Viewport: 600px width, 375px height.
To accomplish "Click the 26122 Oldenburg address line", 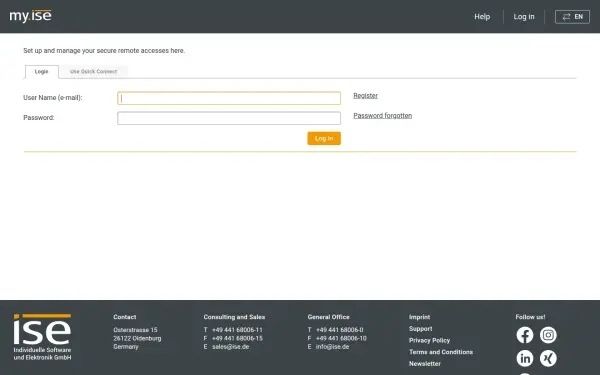I will pos(137,338).
